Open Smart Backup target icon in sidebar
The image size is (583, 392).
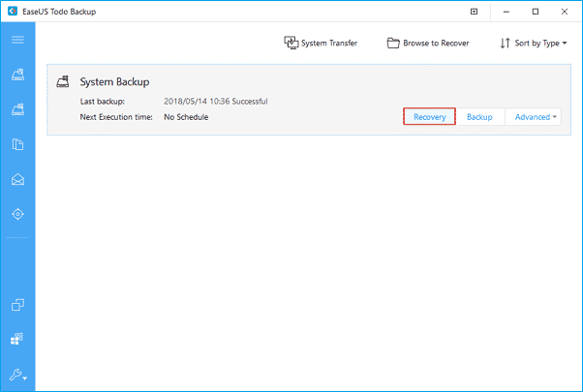click(17, 214)
